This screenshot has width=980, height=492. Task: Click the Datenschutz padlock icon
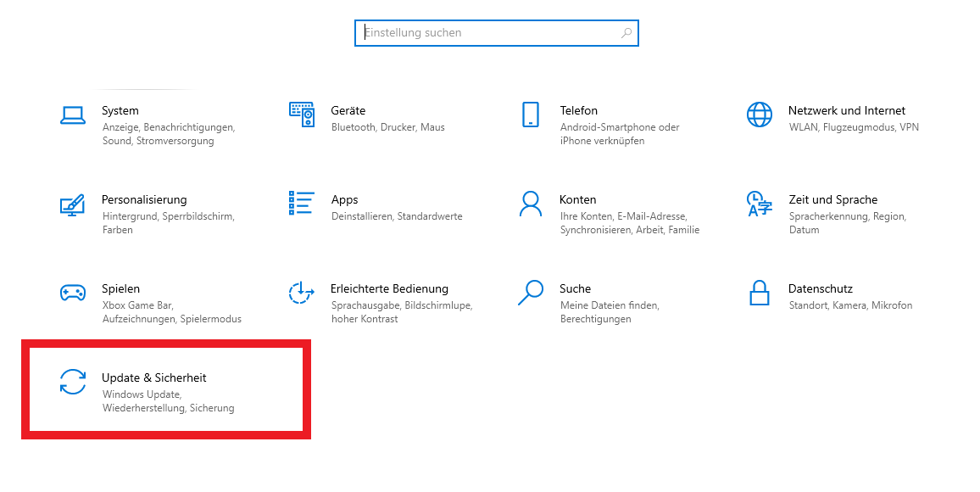pos(760,293)
